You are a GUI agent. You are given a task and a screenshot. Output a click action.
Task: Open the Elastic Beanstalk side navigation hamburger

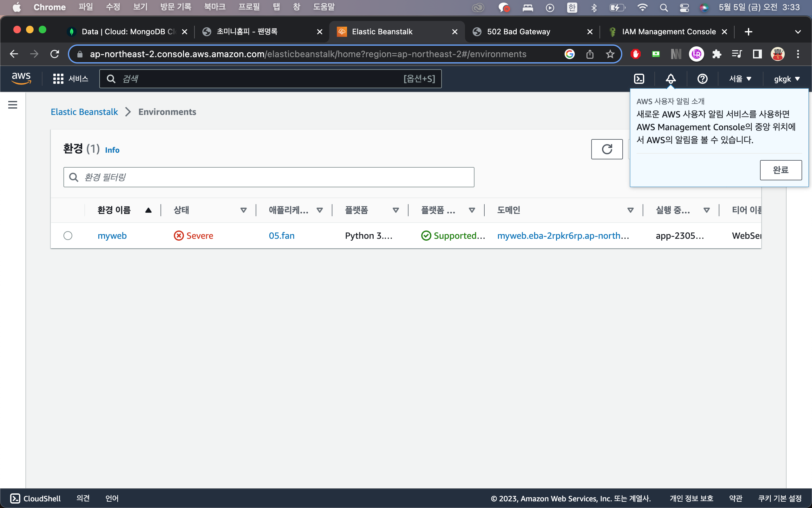click(13, 105)
